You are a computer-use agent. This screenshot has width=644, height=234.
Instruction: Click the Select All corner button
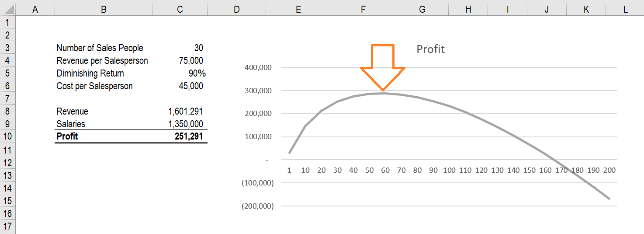[8, 9]
